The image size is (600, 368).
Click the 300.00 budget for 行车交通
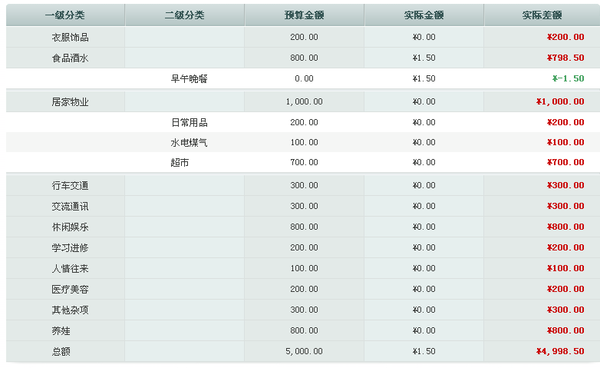click(304, 185)
